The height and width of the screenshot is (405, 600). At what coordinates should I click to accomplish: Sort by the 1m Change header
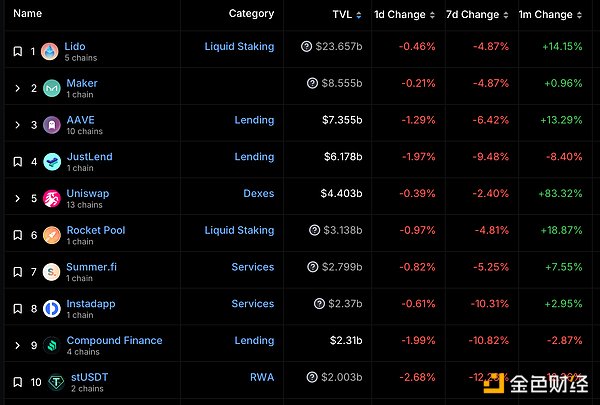pos(553,15)
